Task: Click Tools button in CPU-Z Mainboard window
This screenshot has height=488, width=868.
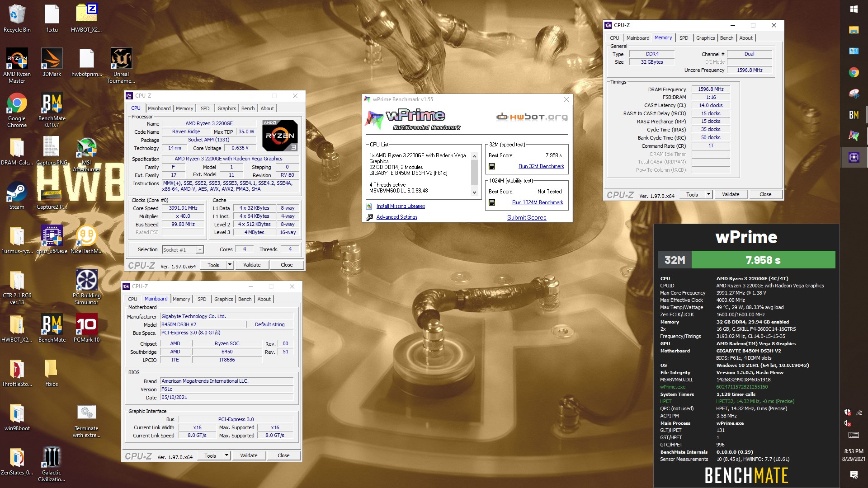Action: pyautogui.click(x=210, y=455)
